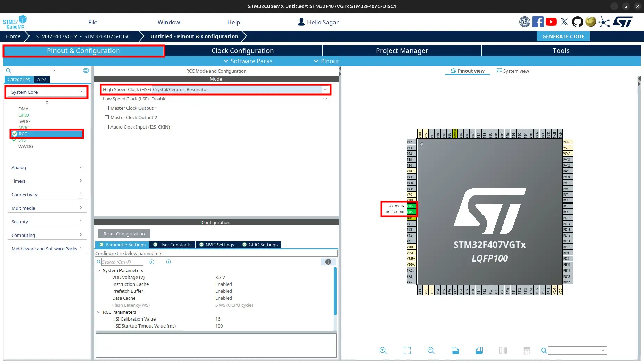Open the User Constants tab
The image size is (644, 364).
click(172, 245)
